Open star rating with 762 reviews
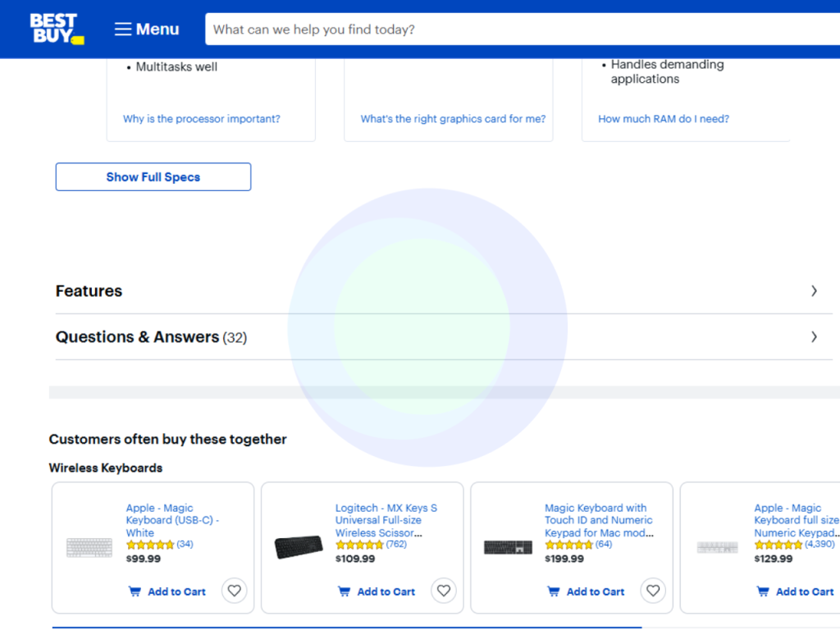Image resolution: width=840 pixels, height=630 pixels. 372,545
